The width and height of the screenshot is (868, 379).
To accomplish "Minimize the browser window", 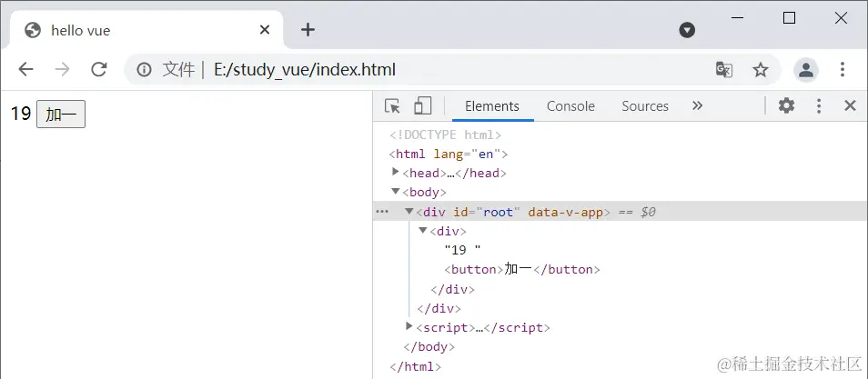I will point(737,17).
